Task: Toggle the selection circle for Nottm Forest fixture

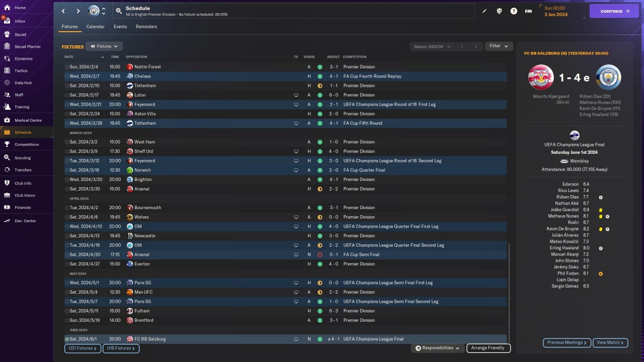Action: (67, 67)
